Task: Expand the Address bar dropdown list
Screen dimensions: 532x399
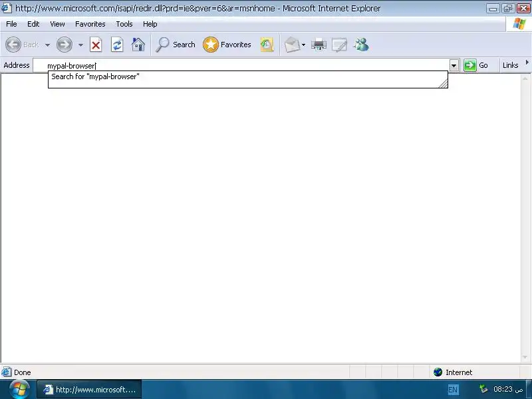Action: (454, 65)
